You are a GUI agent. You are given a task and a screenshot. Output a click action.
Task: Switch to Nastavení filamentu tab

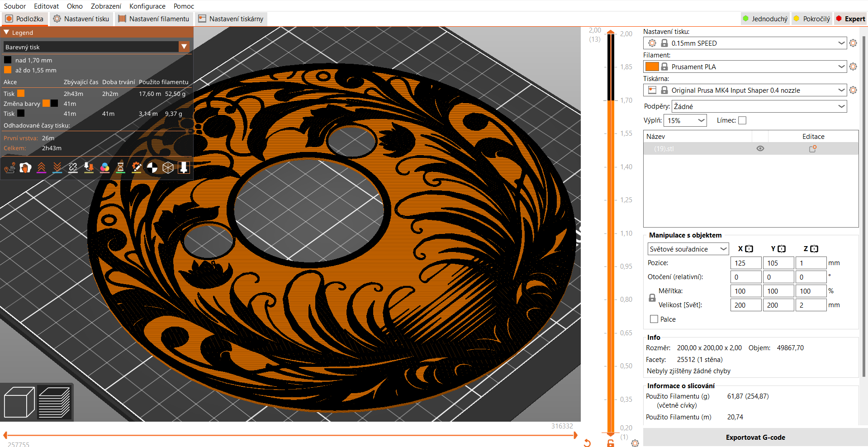click(154, 19)
